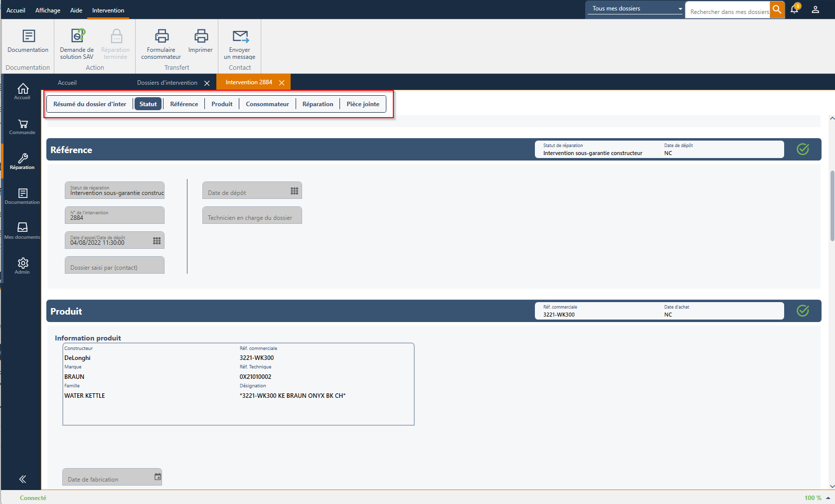Select the Consommateur section tab
The height and width of the screenshot is (504, 835).
(x=267, y=104)
